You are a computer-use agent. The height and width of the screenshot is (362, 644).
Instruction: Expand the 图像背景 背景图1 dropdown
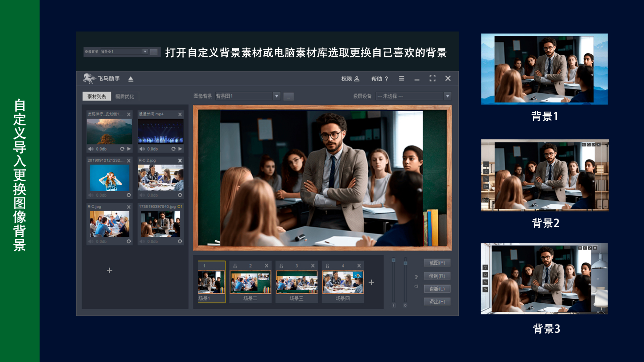276,96
